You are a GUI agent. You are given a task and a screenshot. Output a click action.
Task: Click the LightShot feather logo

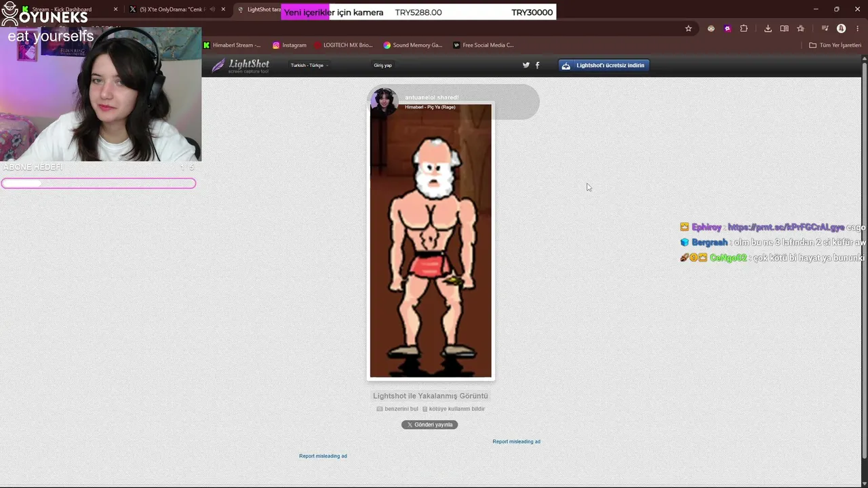[x=240, y=65]
